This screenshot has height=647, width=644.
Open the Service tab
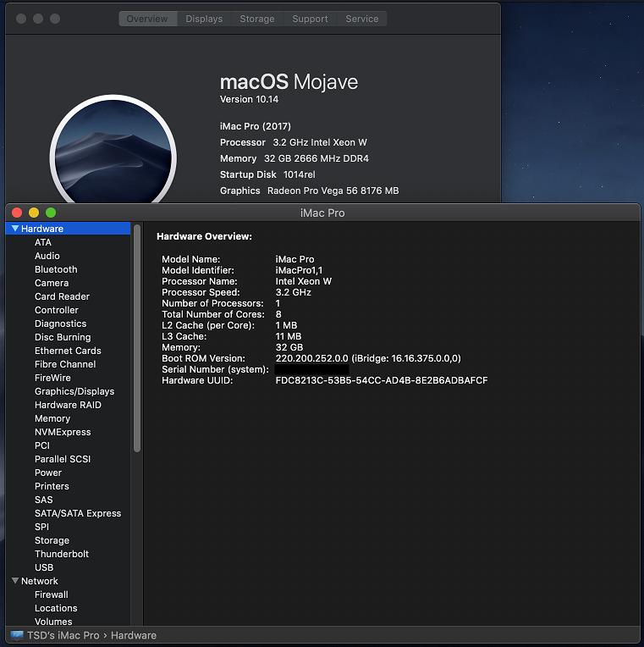[361, 19]
